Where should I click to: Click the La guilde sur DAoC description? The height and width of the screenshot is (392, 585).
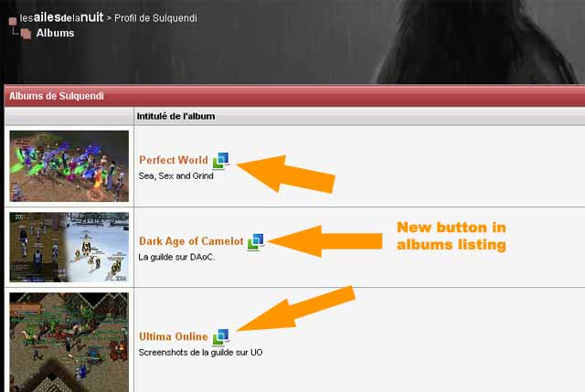[176, 257]
